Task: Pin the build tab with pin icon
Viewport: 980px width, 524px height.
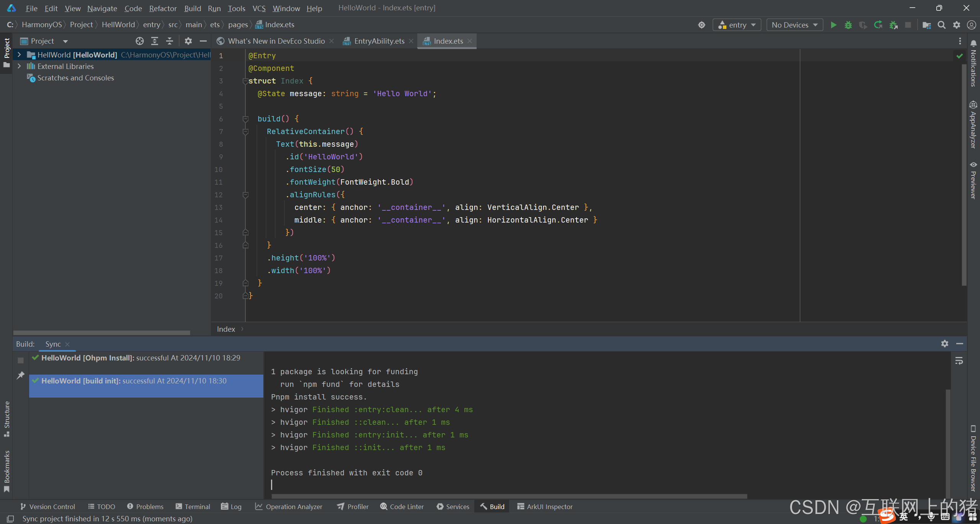Action: pyautogui.click(x=21, y=375)
